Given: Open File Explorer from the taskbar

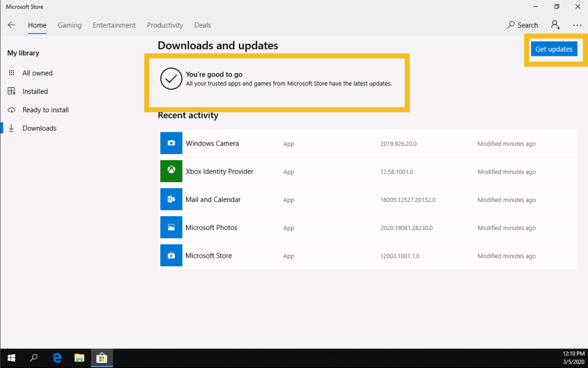Looking at the screenshot, I should pos(79,358).
